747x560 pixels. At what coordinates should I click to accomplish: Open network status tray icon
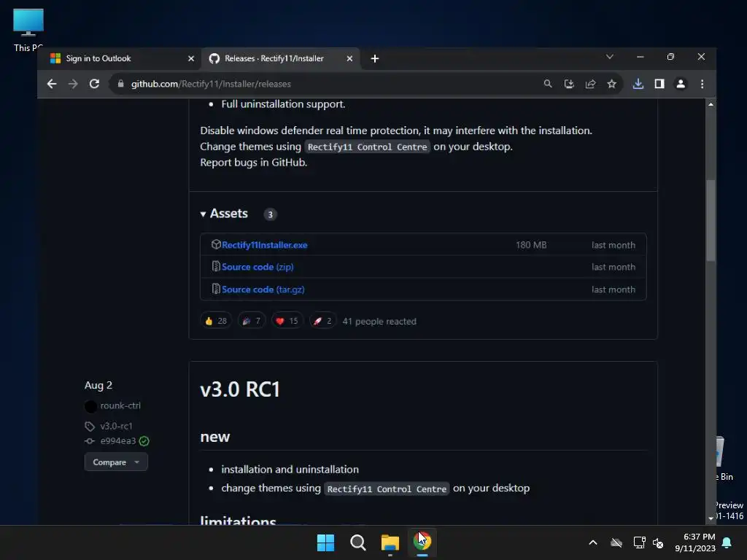pyautogui.click(x=639, y=542)
